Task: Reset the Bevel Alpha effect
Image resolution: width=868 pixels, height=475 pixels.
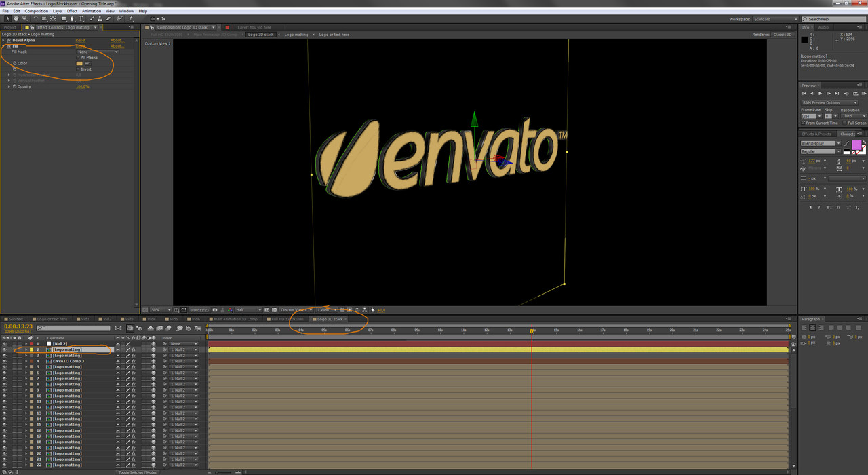Action: click(80, 40)
